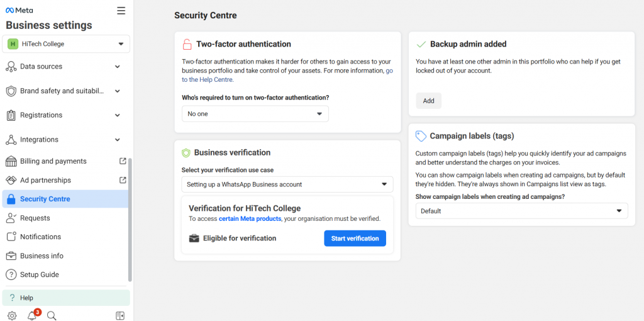Click external link icon beside Ad partnerships
Viewport: 644px width, 321px height.
[x=123, y=180]
